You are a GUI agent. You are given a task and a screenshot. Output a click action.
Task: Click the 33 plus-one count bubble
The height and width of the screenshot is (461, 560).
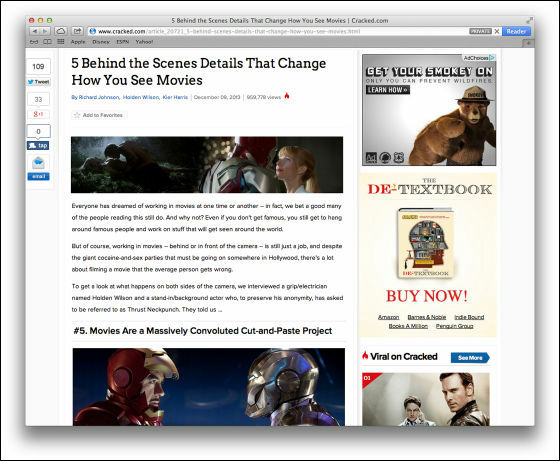pyautogui.click(x=38, y=99)
